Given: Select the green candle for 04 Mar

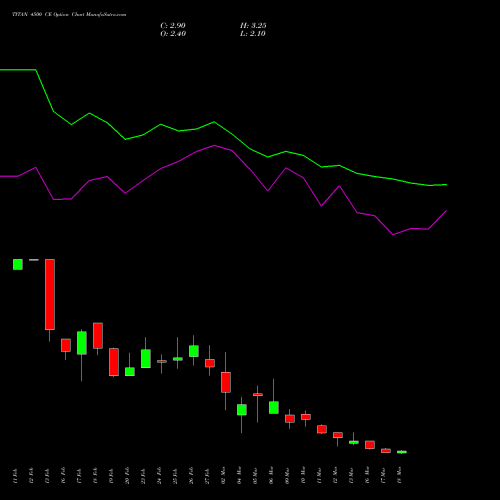Looking at the screenshot, I should pos(242,410).
